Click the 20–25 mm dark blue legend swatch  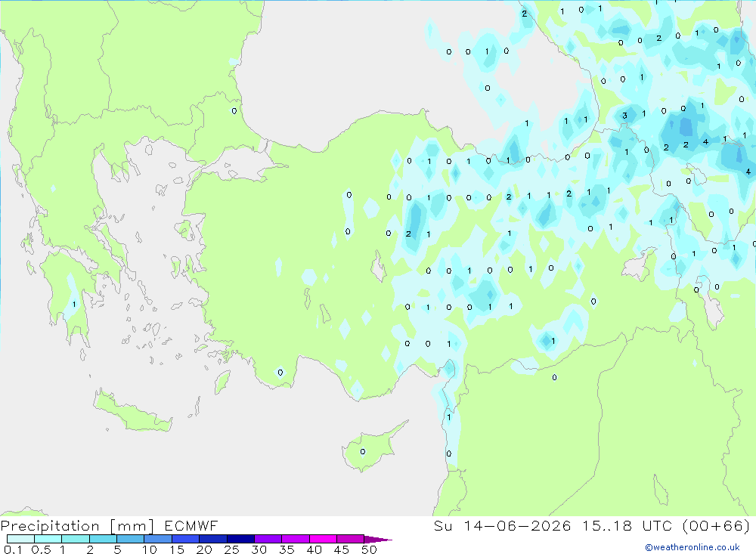(213, 539)
